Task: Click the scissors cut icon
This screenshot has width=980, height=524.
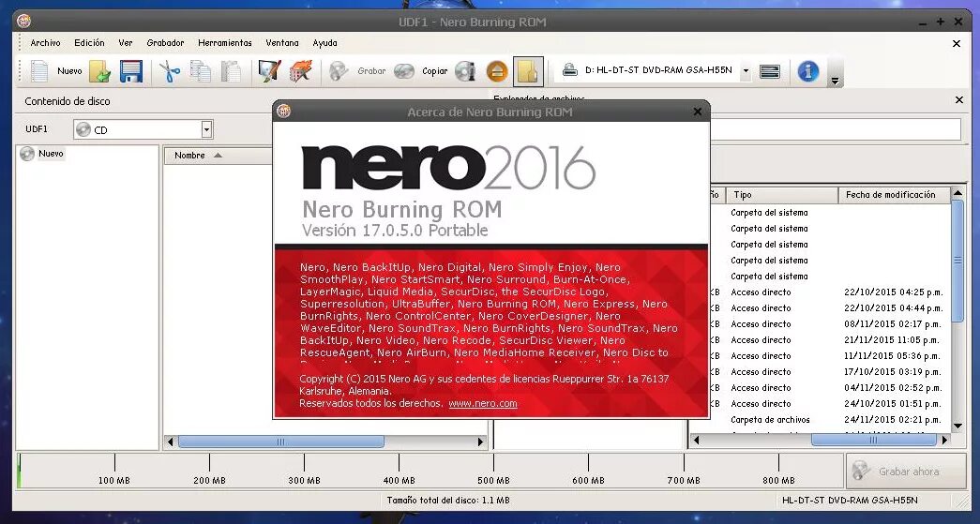Action: 169,71
